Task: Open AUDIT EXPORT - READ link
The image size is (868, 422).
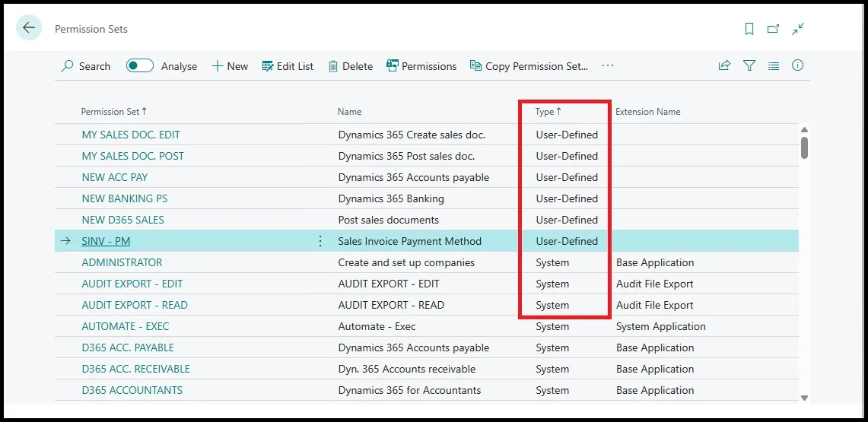Action: click(135, 306)
